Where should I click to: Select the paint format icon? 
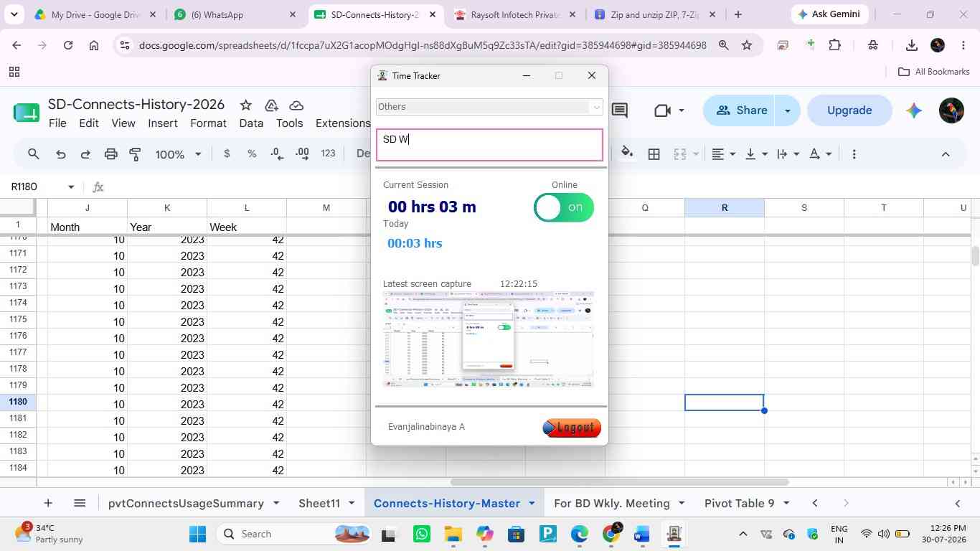pos(135,154)
